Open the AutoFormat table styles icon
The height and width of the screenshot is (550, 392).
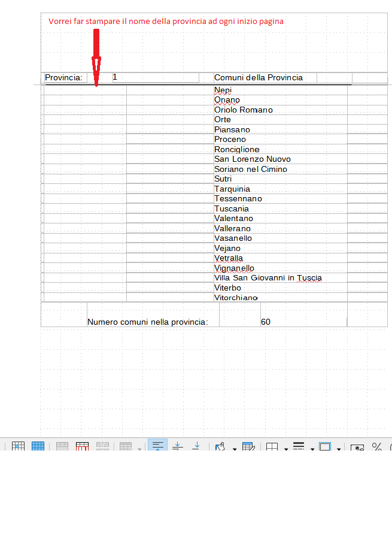(248, 446)
